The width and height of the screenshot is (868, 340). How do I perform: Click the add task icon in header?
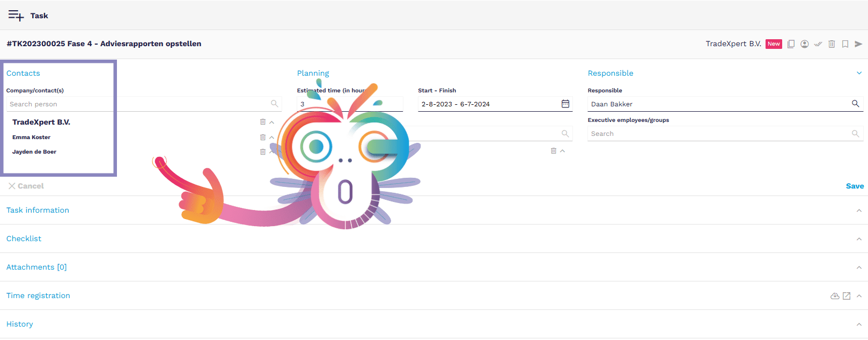[16, 16]
